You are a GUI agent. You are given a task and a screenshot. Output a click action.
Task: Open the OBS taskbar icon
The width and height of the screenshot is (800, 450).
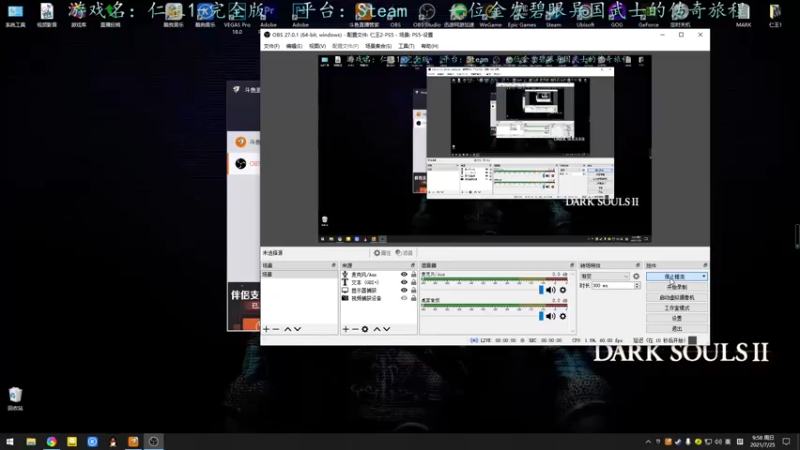[x=154, y=442]
